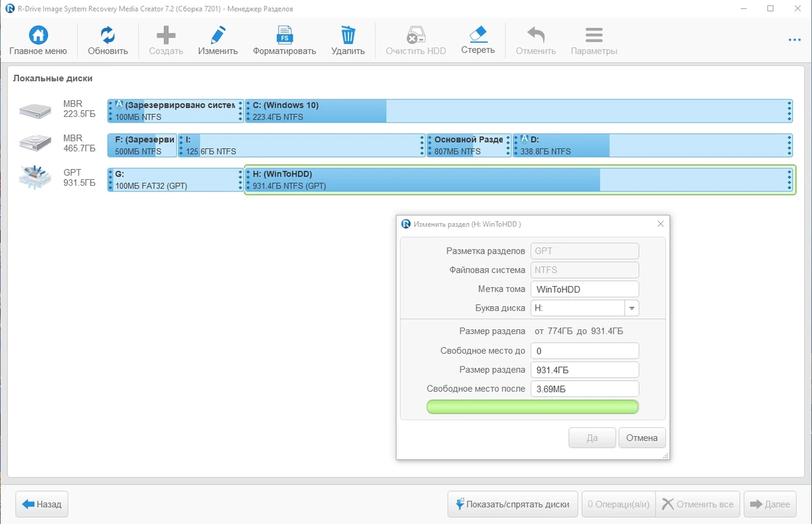Select the Стереть eraser tool

click(478, 34)
